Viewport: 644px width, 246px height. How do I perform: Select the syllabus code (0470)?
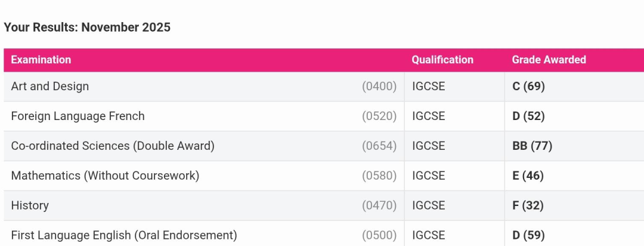click(379, 205)
